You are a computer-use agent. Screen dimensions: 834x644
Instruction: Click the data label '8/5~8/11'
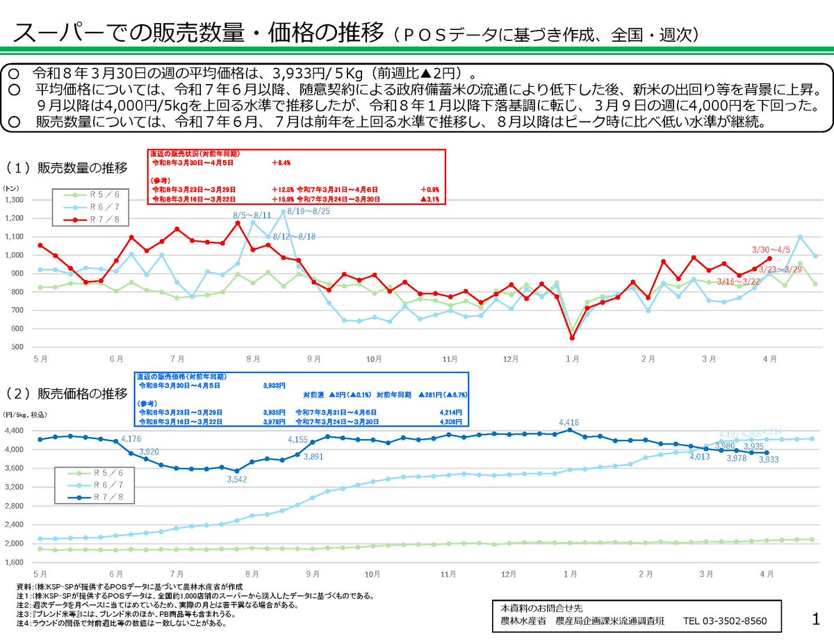[x=252, y=216]
